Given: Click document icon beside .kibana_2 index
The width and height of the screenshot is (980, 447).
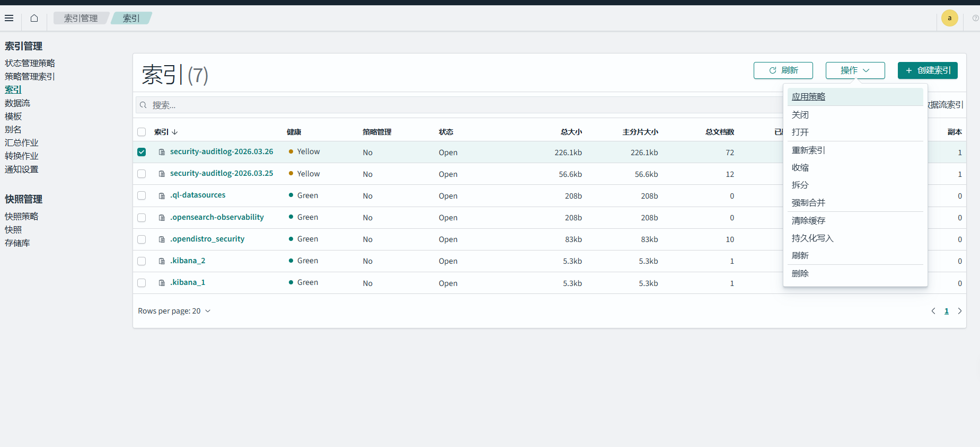Looking at the screenshot, I should point(162,261).
